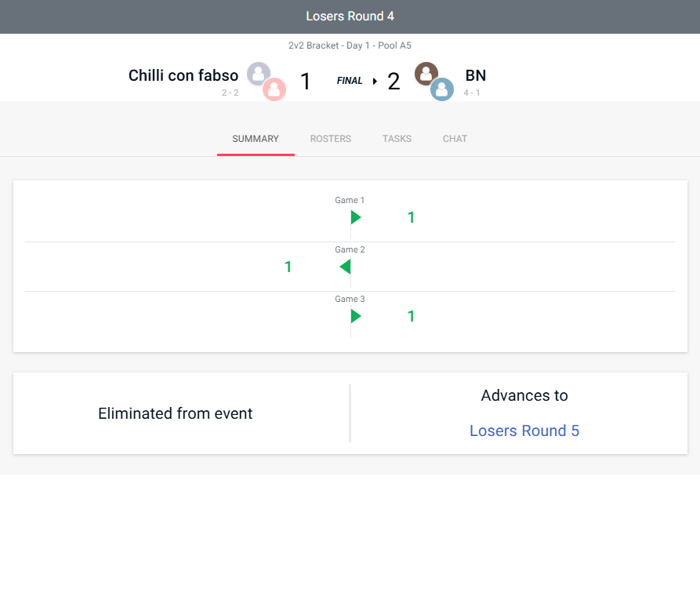Screen dimensions: 700x596
Task: Click the Game 2 winner arrow
Action: [x=345, y=267]
